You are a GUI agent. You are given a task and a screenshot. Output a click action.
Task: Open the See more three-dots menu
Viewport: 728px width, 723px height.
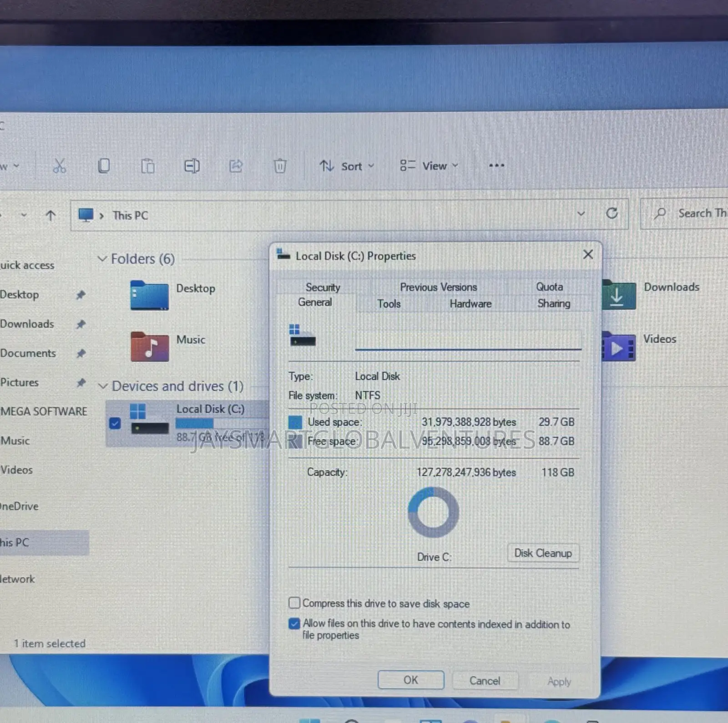click(x=496, y=166)
